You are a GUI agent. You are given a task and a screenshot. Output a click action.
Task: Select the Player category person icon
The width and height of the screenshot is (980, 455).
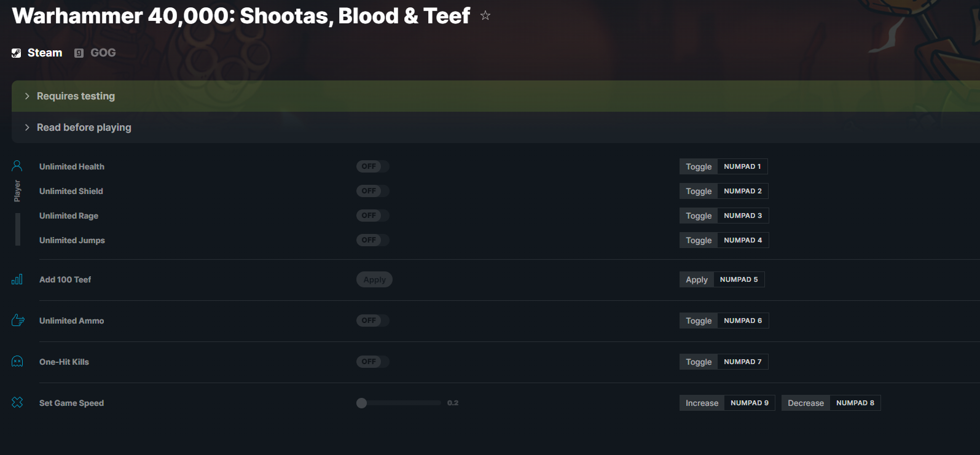pyautogui.click(x=17, y=166)
